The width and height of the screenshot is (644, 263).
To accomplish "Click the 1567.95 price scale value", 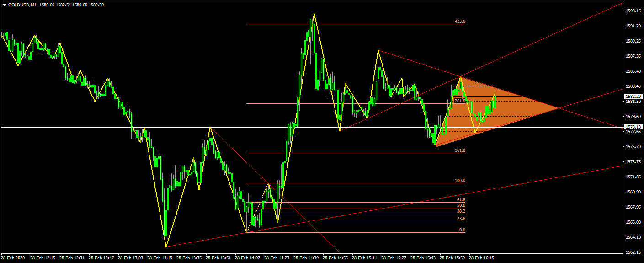I will tap(633, 207).
